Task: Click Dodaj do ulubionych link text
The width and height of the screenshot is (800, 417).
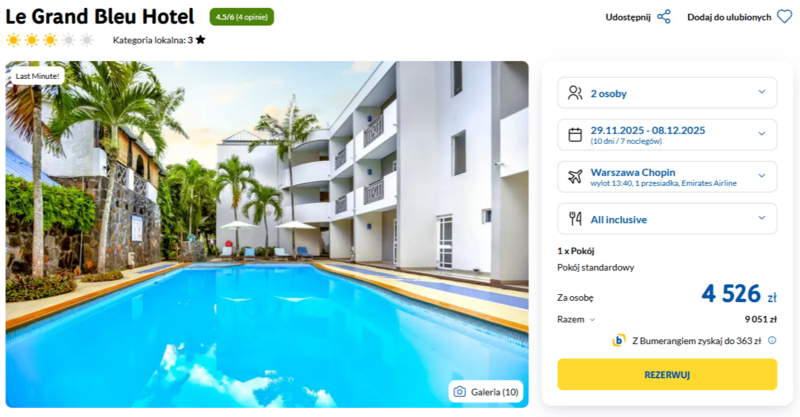Action: click(x=729, y=17)
